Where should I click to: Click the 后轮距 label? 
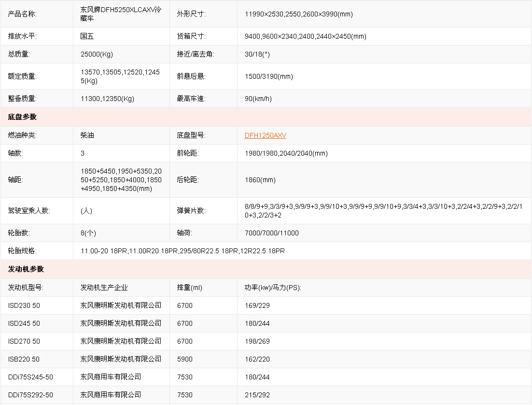point(188,180)
